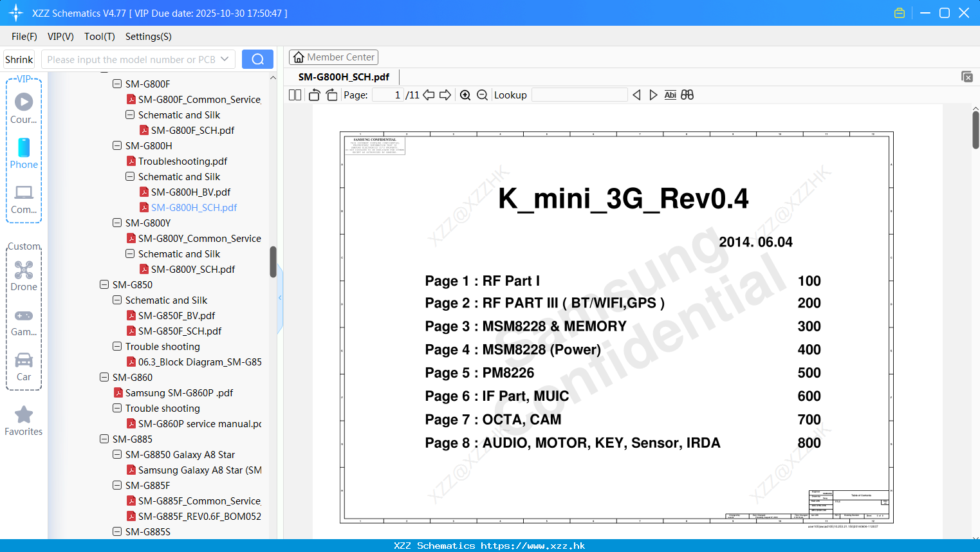980x552 pixels.
Task: Click the Shrink button
Action: tap(19, 59)
